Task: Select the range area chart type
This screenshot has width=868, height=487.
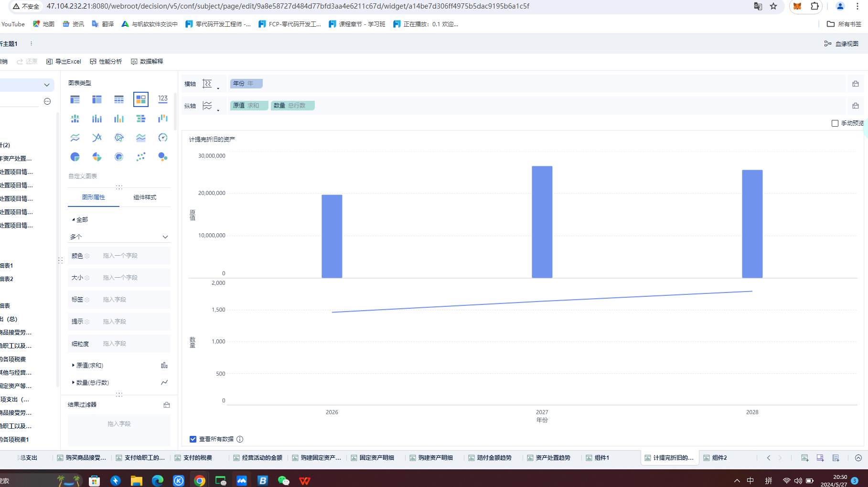Action: (141, 138)
